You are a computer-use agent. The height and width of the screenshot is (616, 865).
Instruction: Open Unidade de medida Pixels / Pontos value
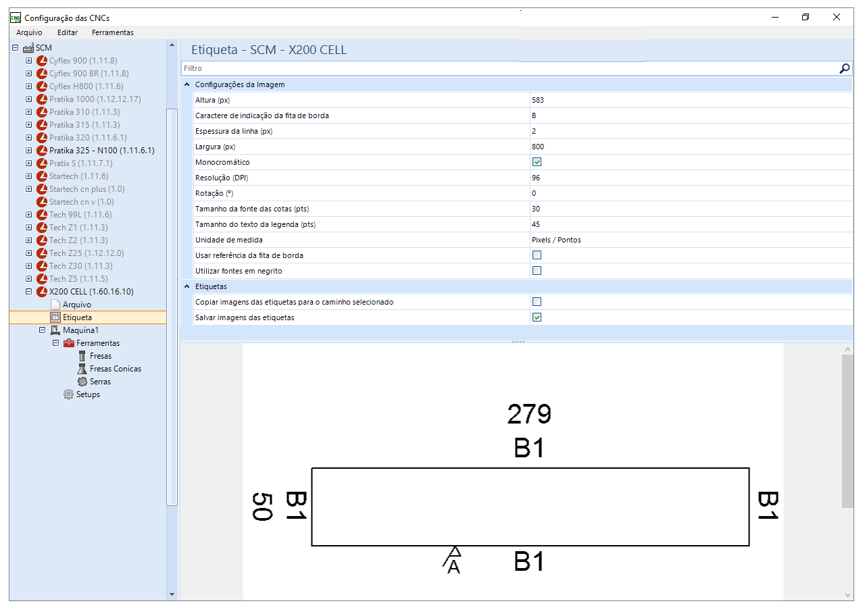point(691,240)
